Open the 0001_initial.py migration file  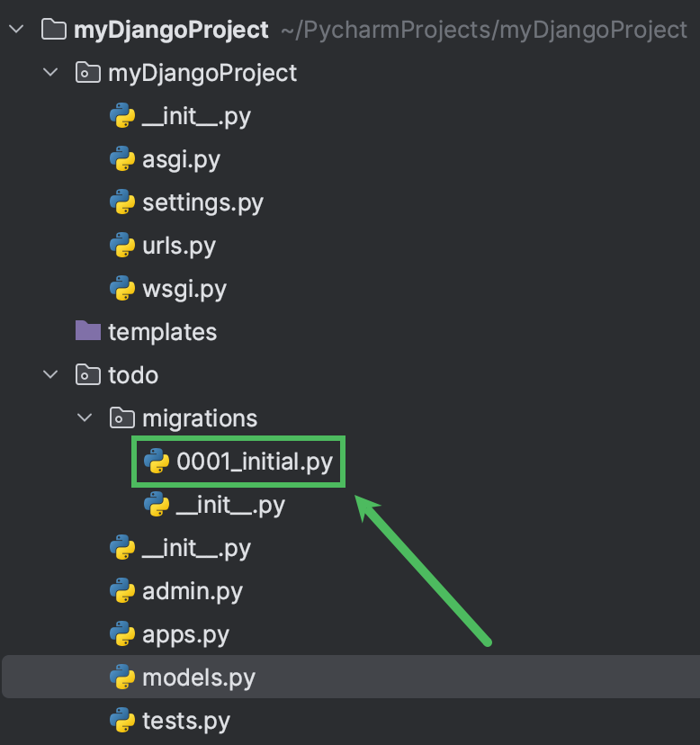click(236, 462)
